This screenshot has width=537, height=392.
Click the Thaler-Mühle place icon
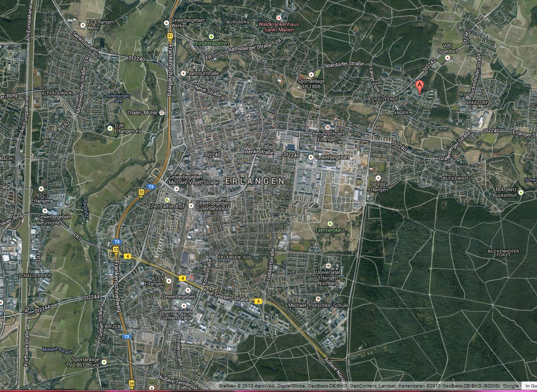pos(162,112)
